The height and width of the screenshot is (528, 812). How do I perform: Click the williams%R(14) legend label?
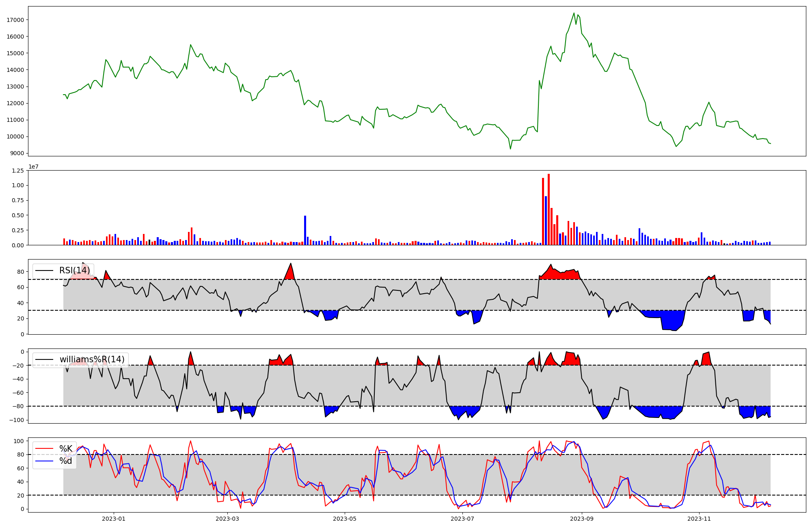pos(92,359)
